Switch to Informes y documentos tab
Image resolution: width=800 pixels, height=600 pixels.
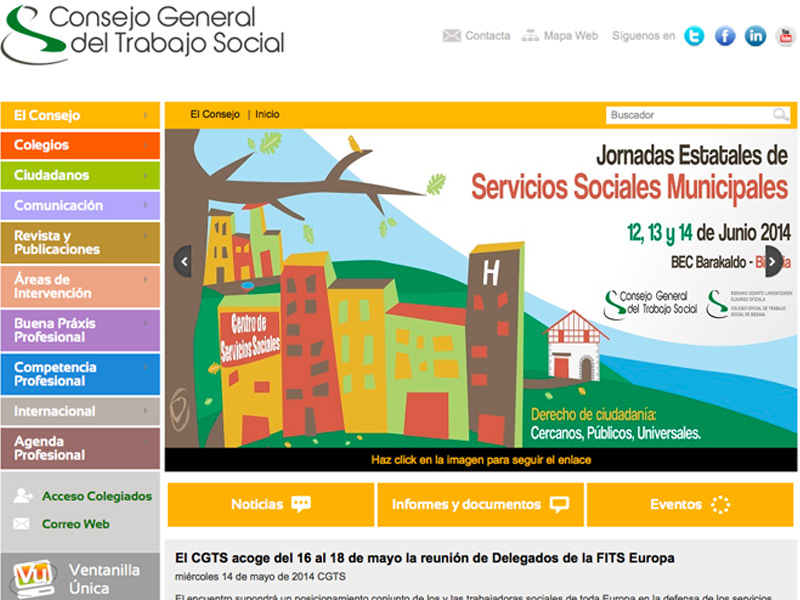(x=480, y=505)
